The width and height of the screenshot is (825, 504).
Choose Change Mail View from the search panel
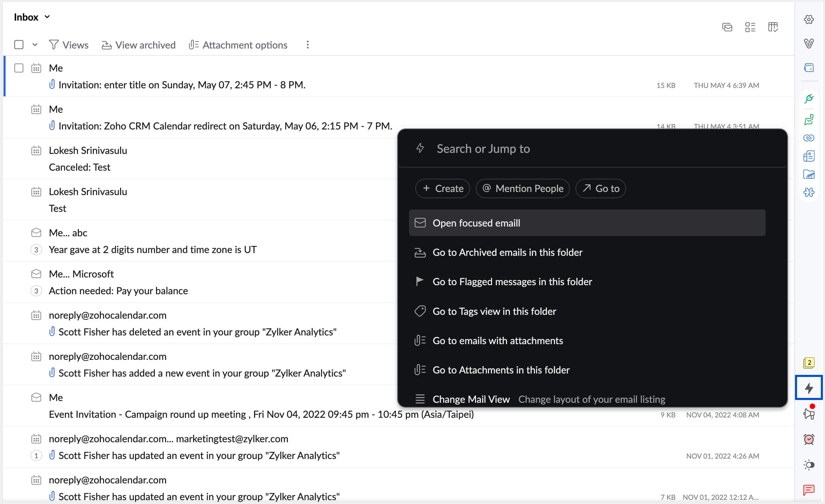[471, 399]
